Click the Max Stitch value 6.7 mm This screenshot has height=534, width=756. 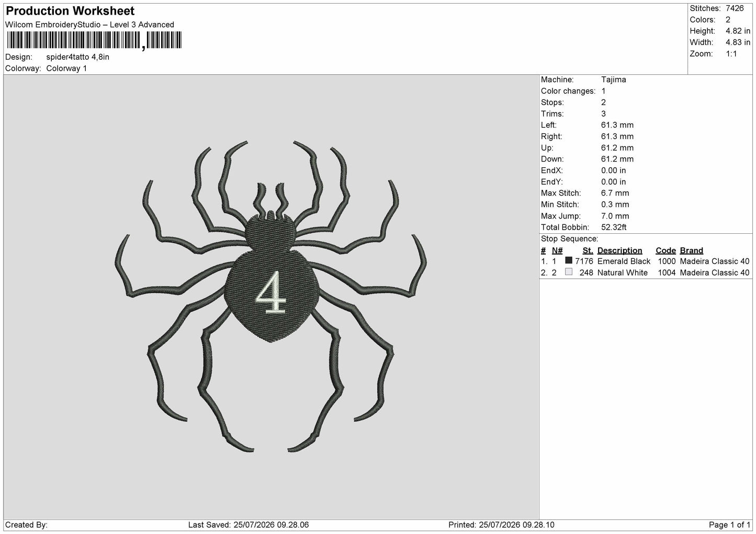(615, 193)
